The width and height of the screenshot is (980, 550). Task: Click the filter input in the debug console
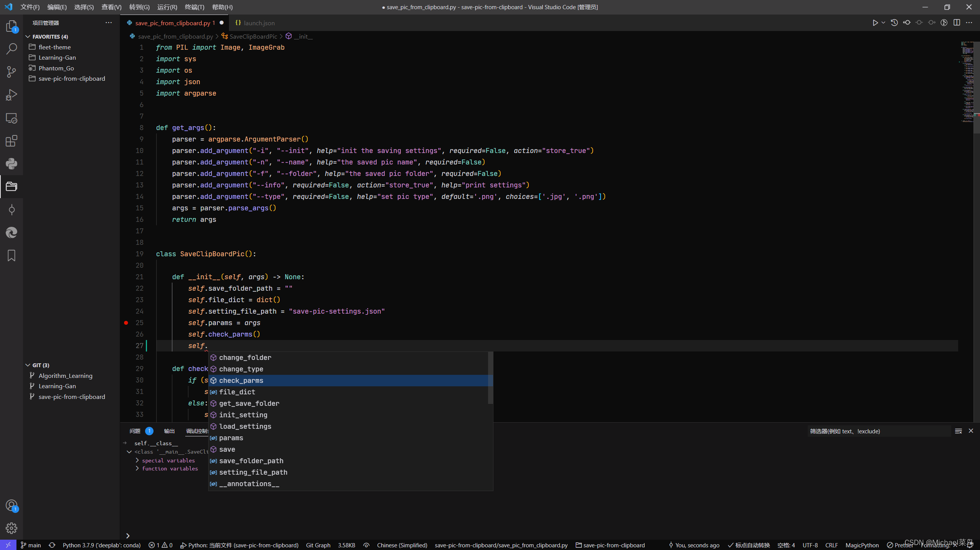point(879,431)
